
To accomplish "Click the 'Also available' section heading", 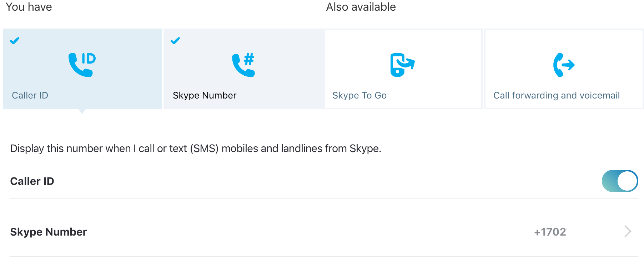I will click(361, 7).
